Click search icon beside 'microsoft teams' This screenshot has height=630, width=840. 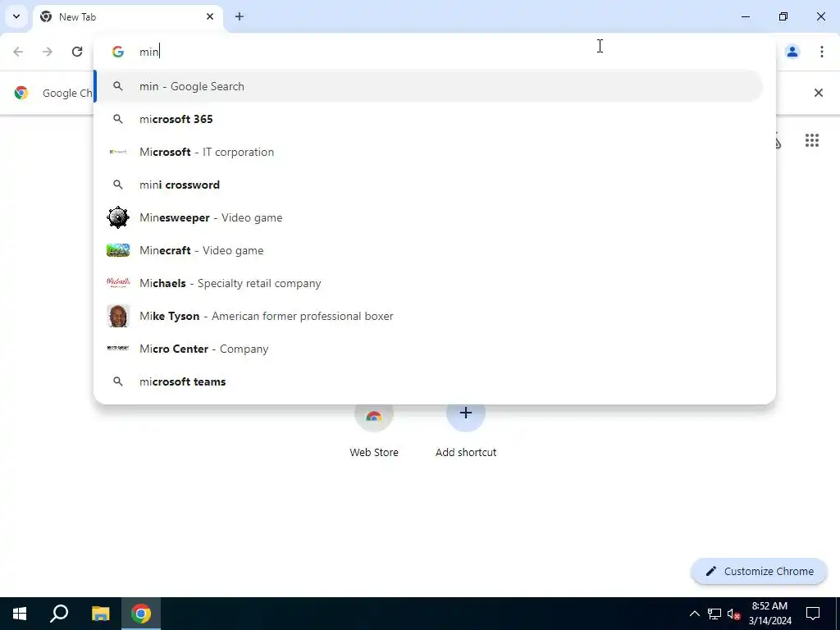coord(118,381)
